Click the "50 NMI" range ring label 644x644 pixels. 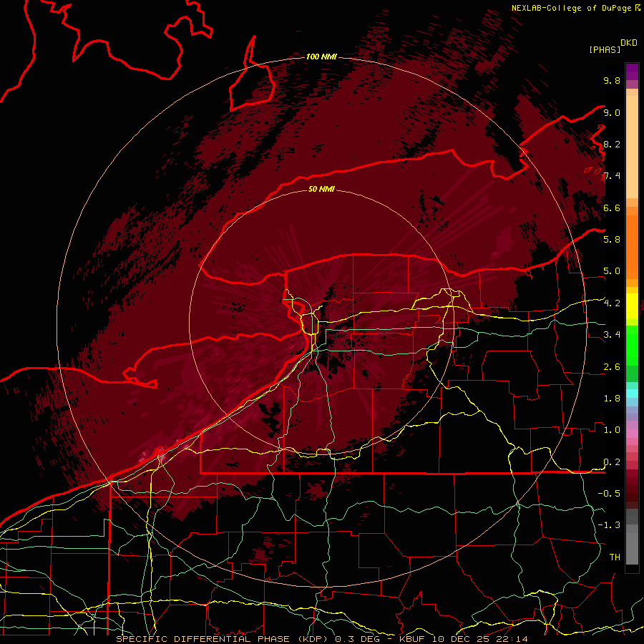point(321,189)
